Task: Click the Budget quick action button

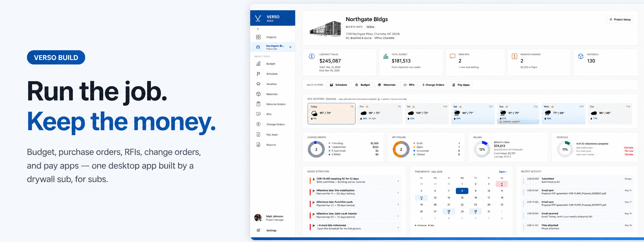Action: click(363, 85)
